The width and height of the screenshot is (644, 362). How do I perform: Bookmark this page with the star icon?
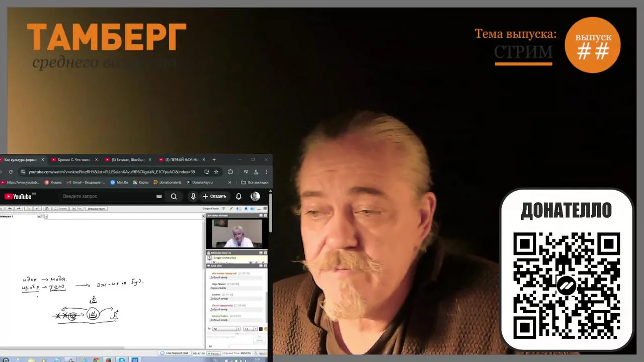(x=216, y=171)
